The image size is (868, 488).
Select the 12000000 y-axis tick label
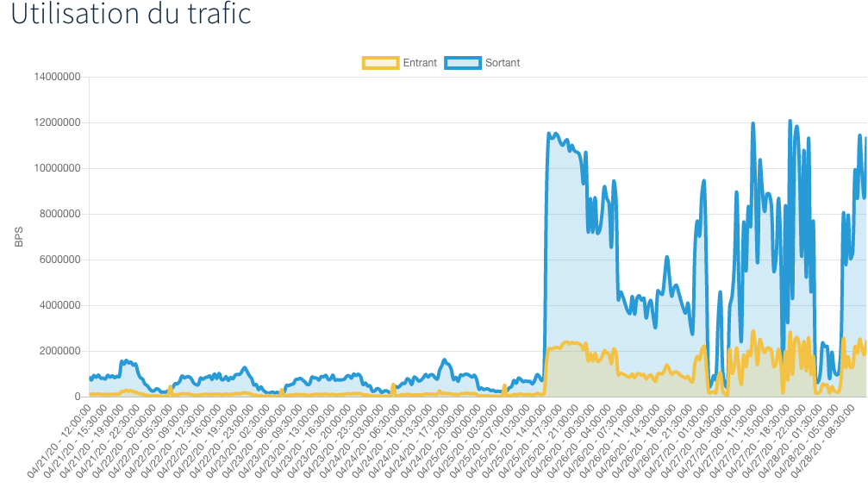[58, 122]
